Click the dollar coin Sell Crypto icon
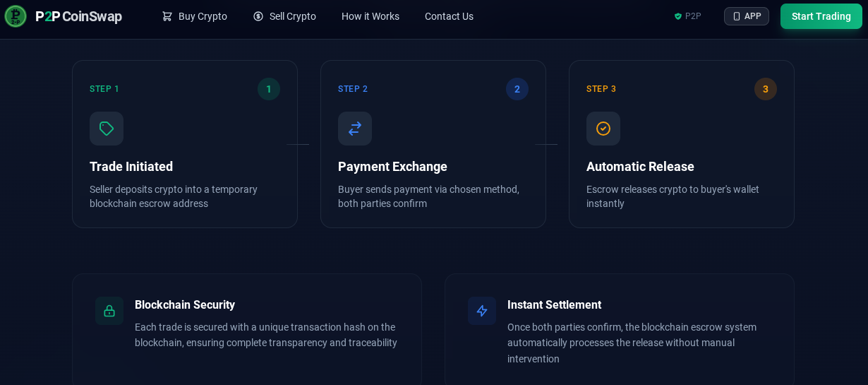Viewport: 868px width, 385px height. (258, 16)
